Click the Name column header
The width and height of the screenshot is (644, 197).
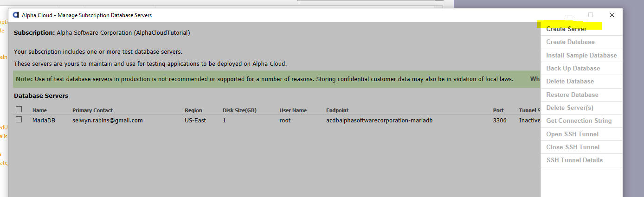[39, 110]
